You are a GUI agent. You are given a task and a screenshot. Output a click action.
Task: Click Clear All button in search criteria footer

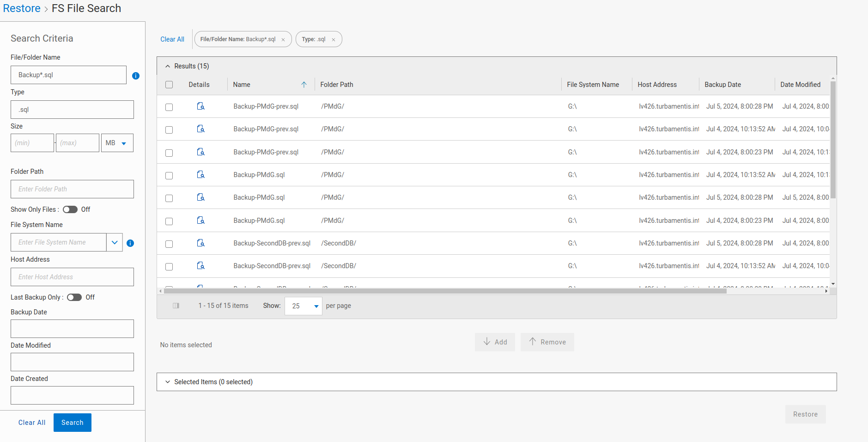(x=32, y=423)
